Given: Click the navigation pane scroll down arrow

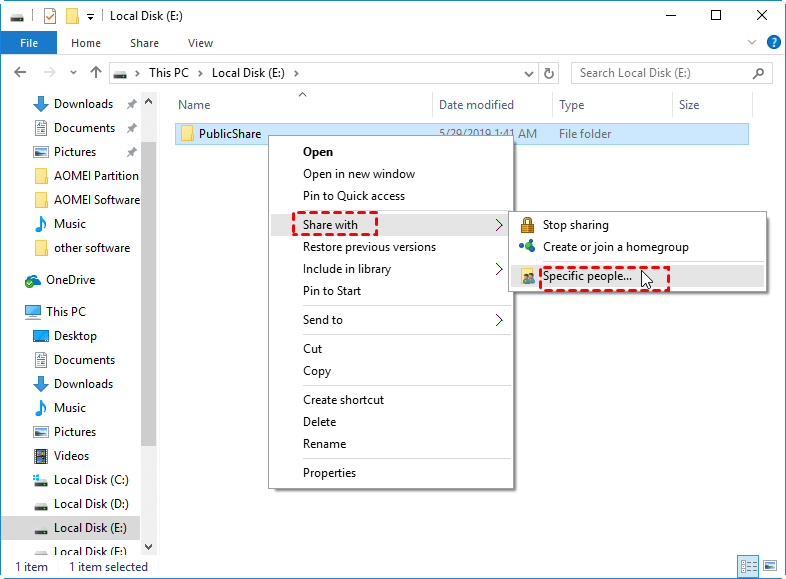Looking at the screenshot, I should [148, 547].
